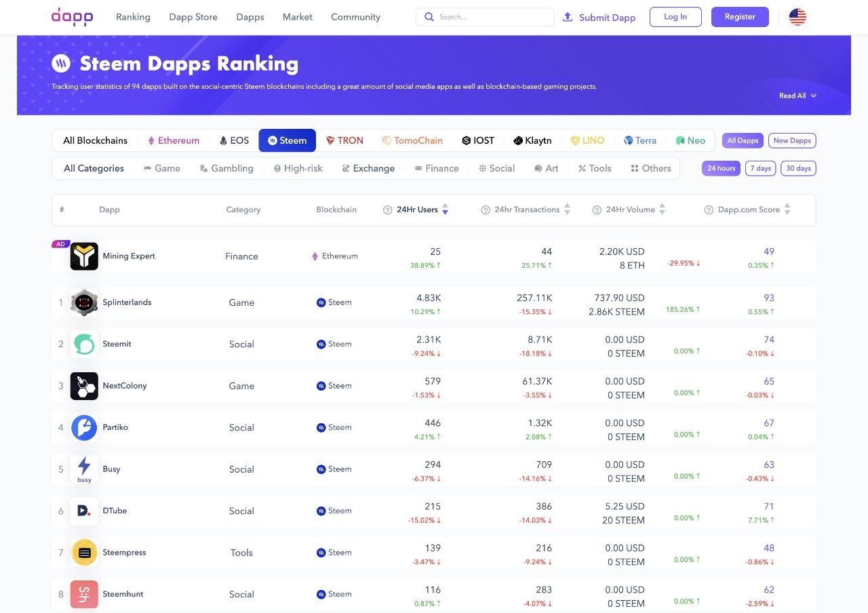The height and width of the screenshot is (613, 868).
Task: Click help icon beside 24hr Transactions
Action: click(x=486, y=210)
